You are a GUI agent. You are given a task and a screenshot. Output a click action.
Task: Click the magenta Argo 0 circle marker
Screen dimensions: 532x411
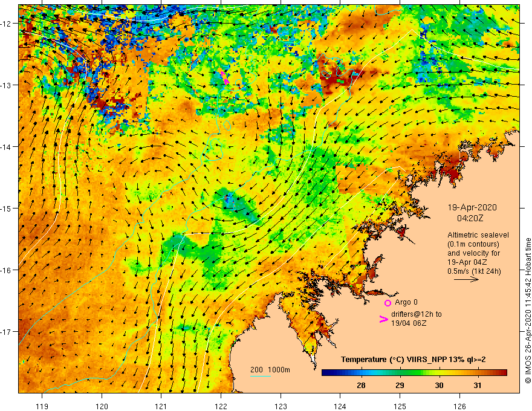388,303
